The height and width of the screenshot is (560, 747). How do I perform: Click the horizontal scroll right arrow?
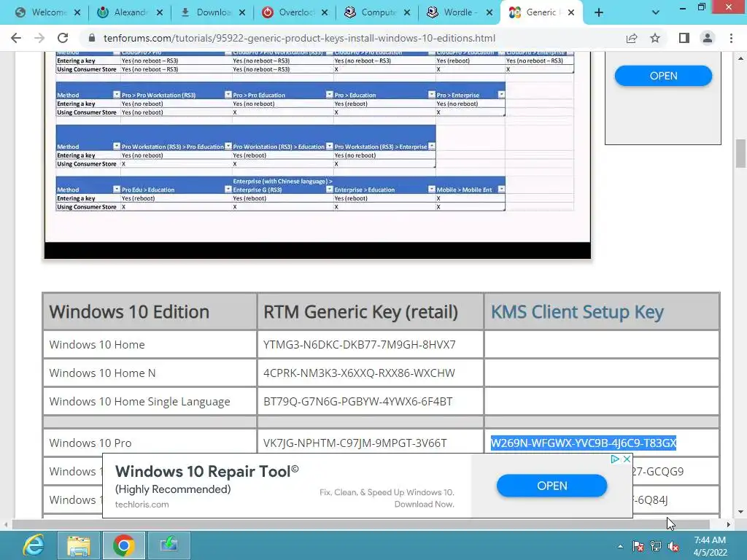click(728, 524)
